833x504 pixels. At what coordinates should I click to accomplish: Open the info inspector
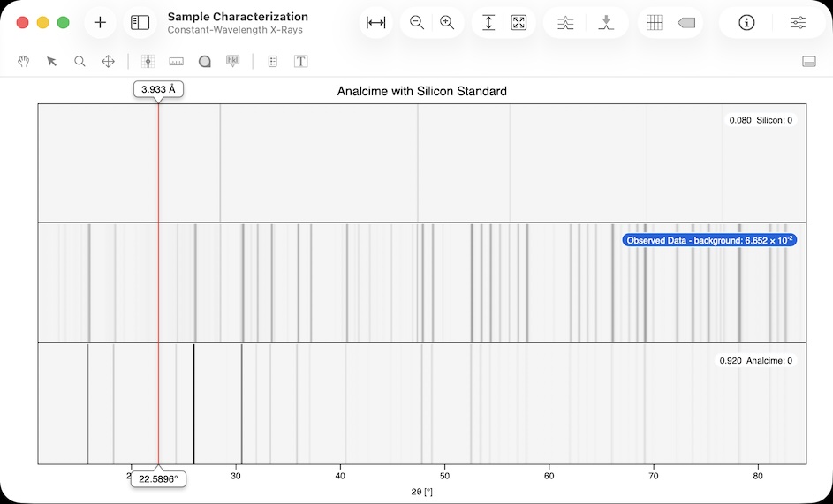[746, 23]
